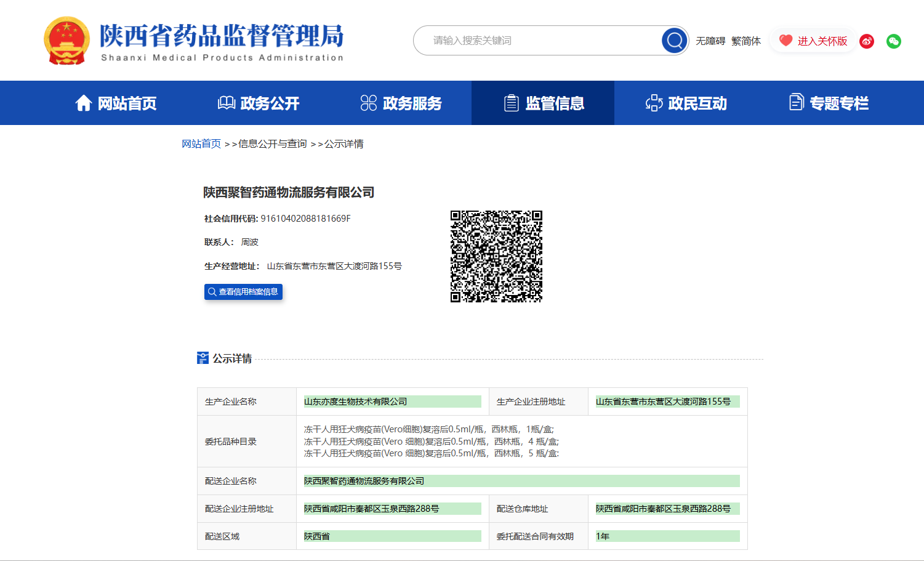Click the house icon for 网站首页

pos(83,103)
